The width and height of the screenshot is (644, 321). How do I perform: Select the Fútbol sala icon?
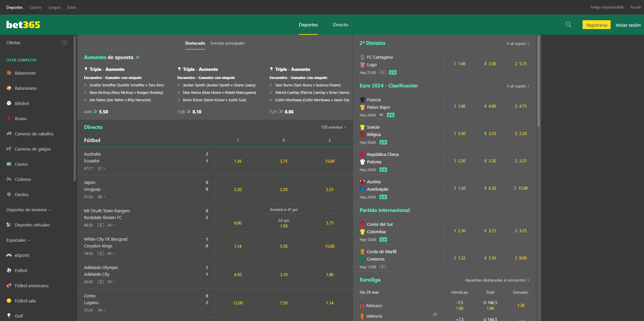tap(9, 301)
